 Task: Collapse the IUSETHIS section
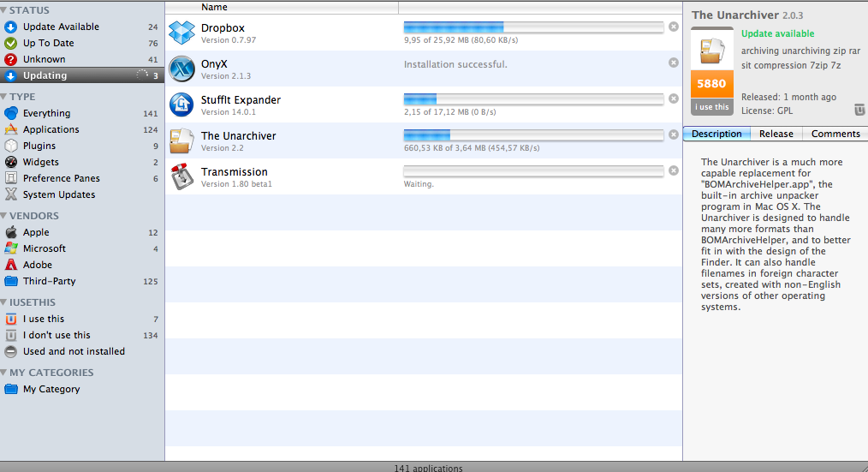click(4, 302)
